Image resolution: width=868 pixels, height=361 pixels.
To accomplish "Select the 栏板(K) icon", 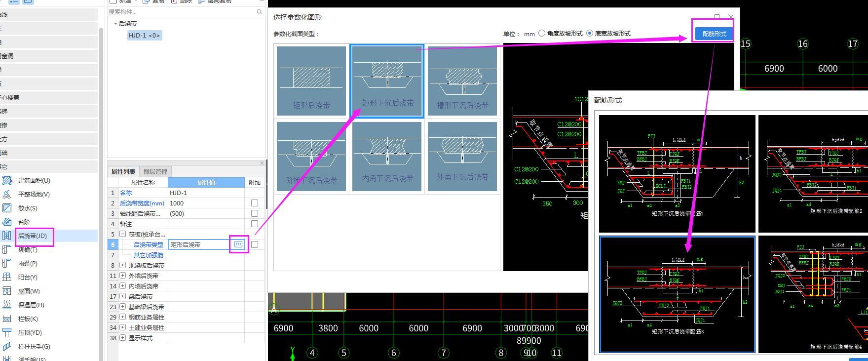I will point(7,319).
